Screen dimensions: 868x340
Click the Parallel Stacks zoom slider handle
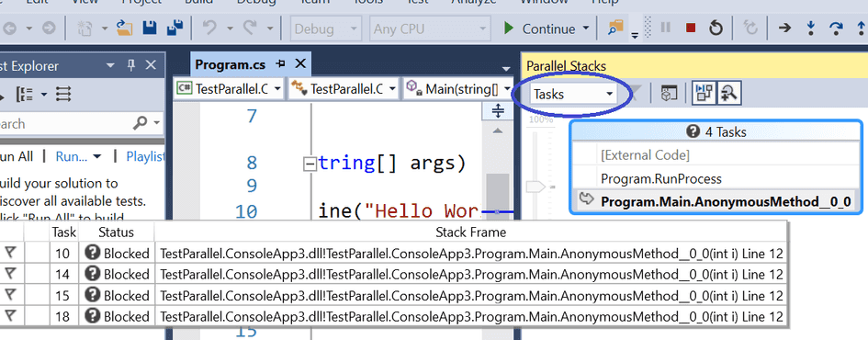tap(535, 187)
